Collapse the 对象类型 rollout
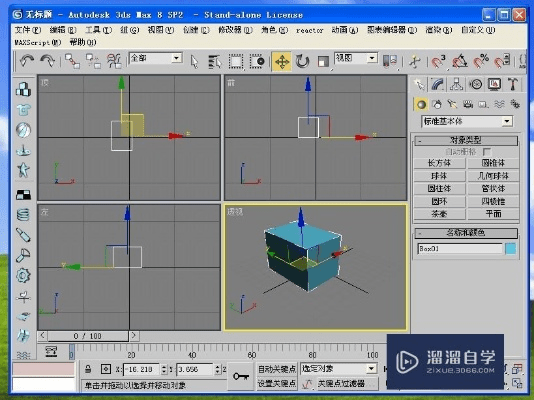 click(466, 140)
